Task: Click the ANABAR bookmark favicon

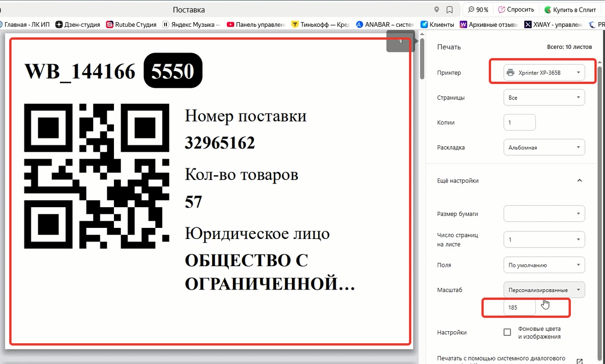Action: tap(359, 24)
